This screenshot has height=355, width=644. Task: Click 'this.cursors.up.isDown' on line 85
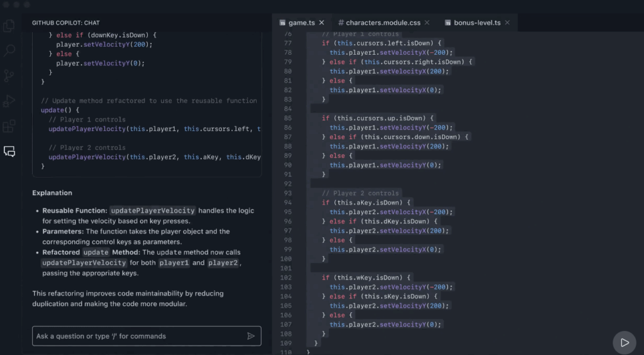(379, 118)
